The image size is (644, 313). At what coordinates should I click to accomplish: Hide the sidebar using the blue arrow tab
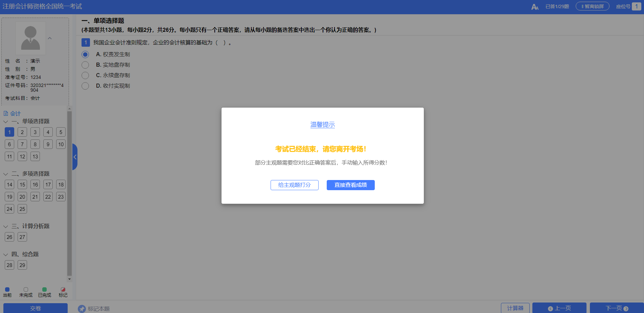coord(75,157)
